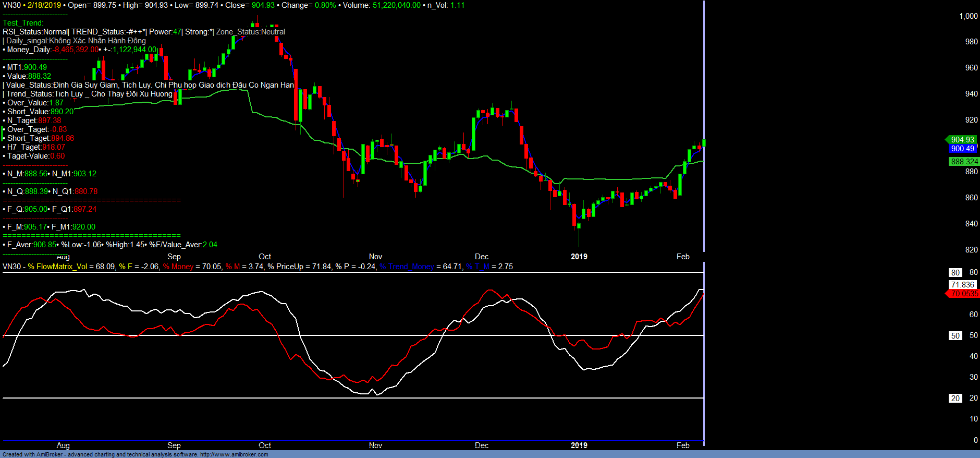Screen dimensions: 980x458
Task: Click the white 71.836 indicator value tag
Action: [x=962, y=285]
